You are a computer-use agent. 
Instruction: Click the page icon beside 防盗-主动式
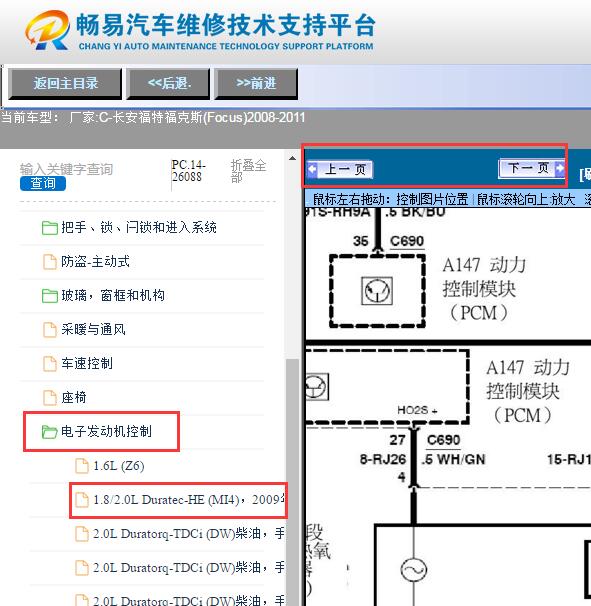click(50, 262)
